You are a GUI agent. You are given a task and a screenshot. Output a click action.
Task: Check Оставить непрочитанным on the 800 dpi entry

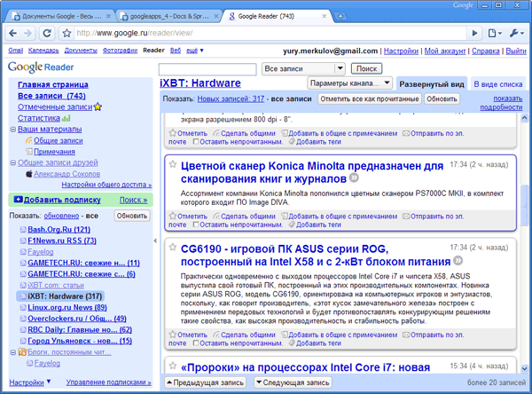click(x=196, y=142)
